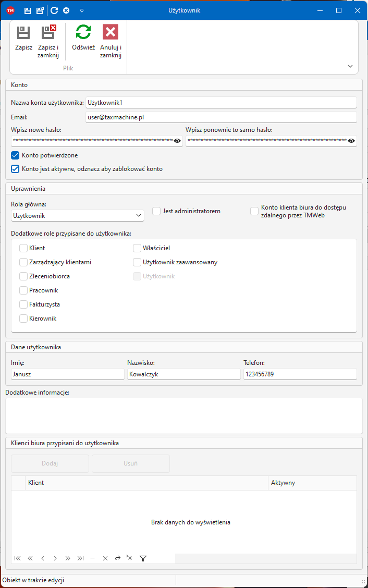
Task: Click the Zapisz save icon in ribbon
Action: [x=23, y=33]
